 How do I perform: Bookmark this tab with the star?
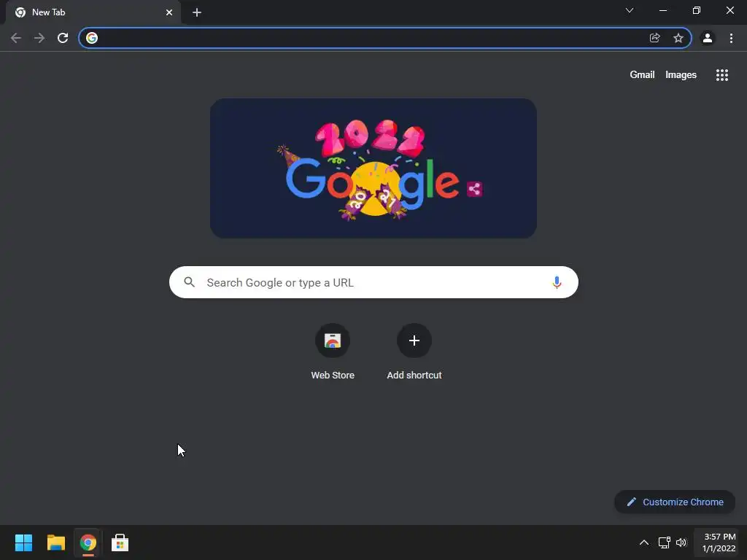(x=678, y=38)
